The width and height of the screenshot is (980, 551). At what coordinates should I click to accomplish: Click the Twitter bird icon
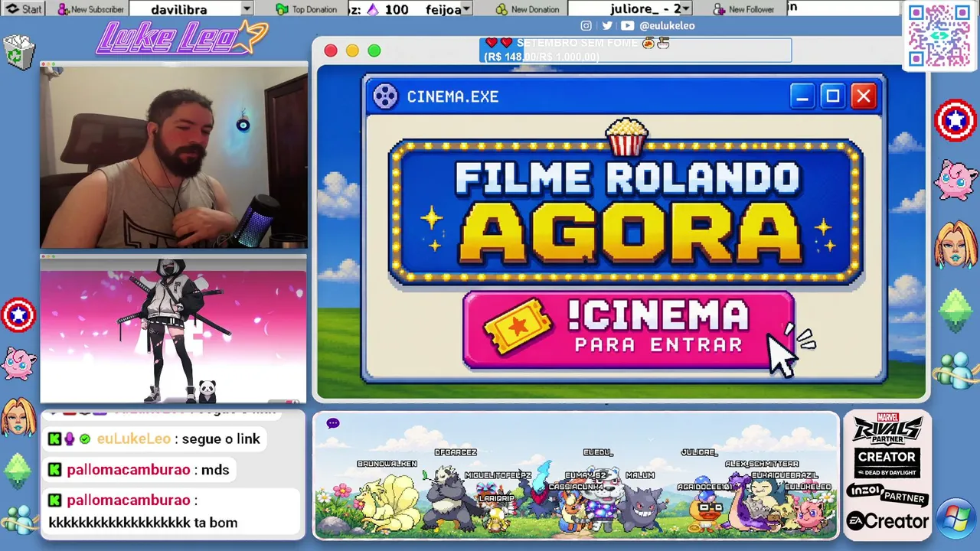click(606, 25)
